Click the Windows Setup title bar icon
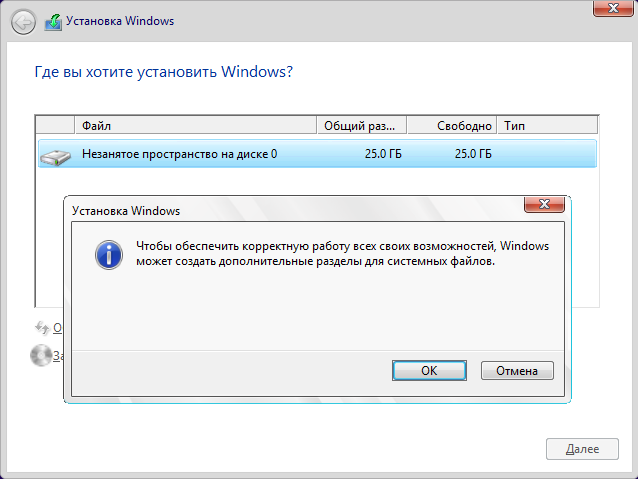The image size is (638, 479). (53, 20)
